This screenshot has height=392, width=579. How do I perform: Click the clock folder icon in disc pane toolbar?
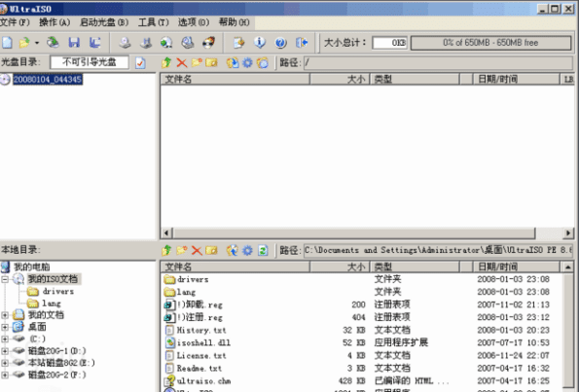tap(263, 62)
